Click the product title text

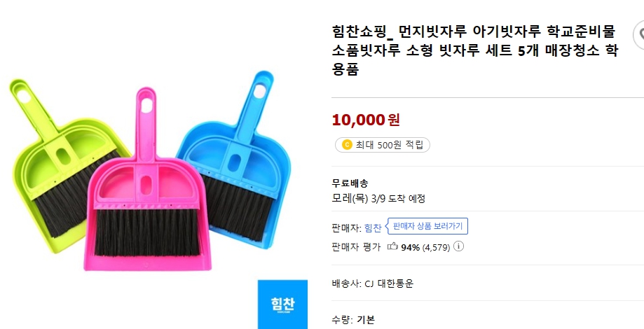[473, 51]
